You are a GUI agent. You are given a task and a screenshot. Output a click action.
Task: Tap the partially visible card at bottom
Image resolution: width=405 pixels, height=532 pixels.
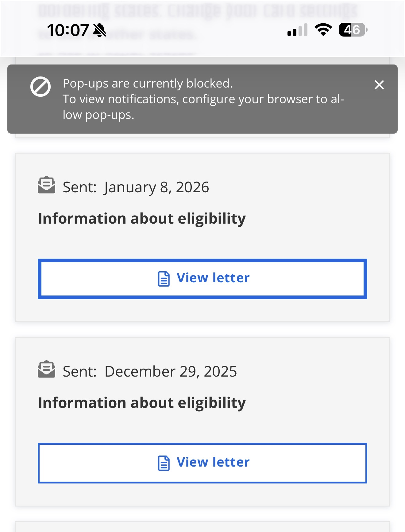pos(202,527)
